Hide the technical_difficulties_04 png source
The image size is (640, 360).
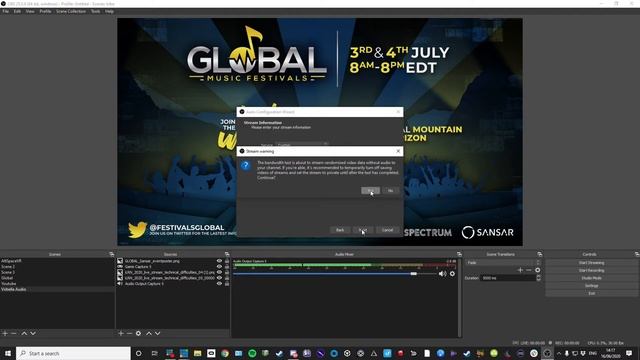(219, 272)
